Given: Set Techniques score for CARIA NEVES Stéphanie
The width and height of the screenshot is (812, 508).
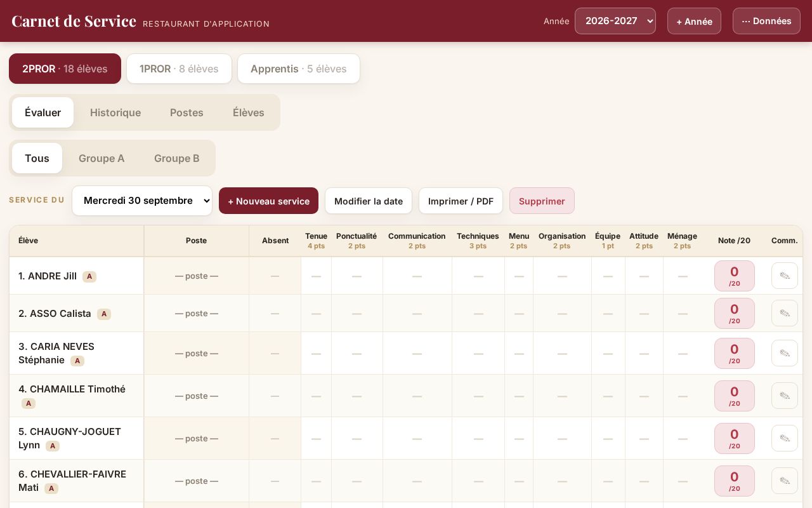Looking at the screenshot, I should [x=478, y=353].
